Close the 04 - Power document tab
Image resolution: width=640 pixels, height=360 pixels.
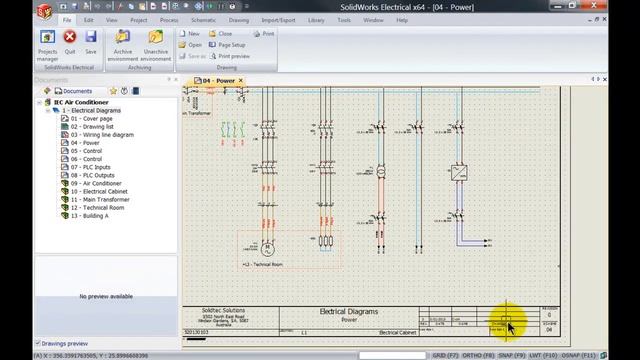[x=240, y=80]
